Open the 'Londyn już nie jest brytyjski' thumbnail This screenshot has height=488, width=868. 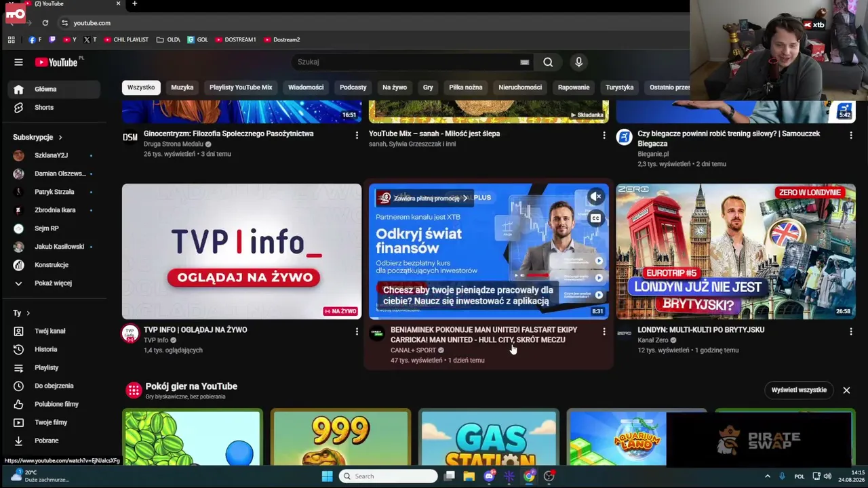(736, 251)
